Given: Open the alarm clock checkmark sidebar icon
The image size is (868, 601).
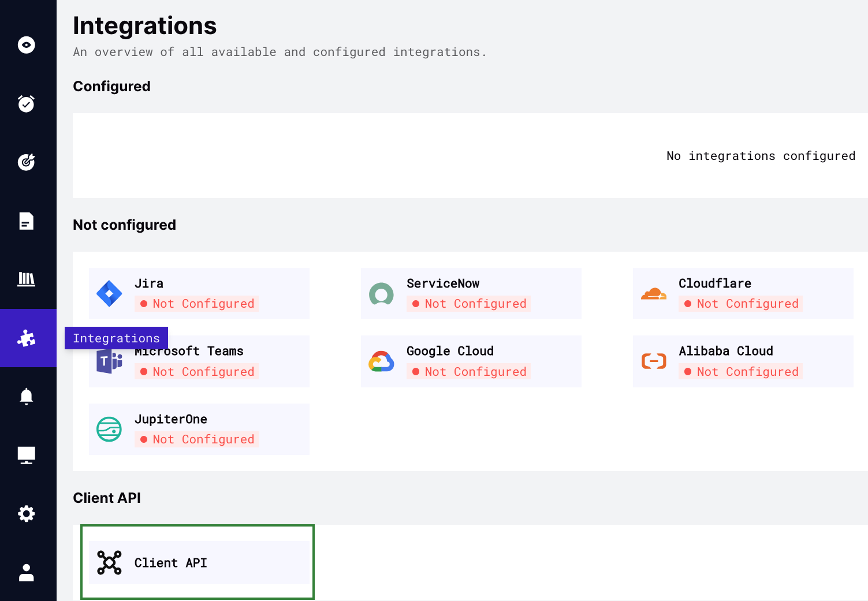Looking at the screenshot, I should click(27, 103).
